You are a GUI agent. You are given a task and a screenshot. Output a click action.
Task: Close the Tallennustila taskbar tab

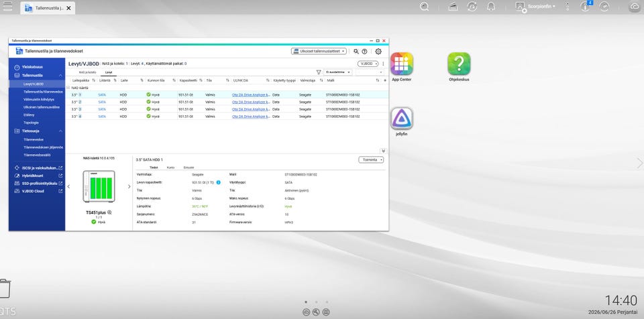68,8
